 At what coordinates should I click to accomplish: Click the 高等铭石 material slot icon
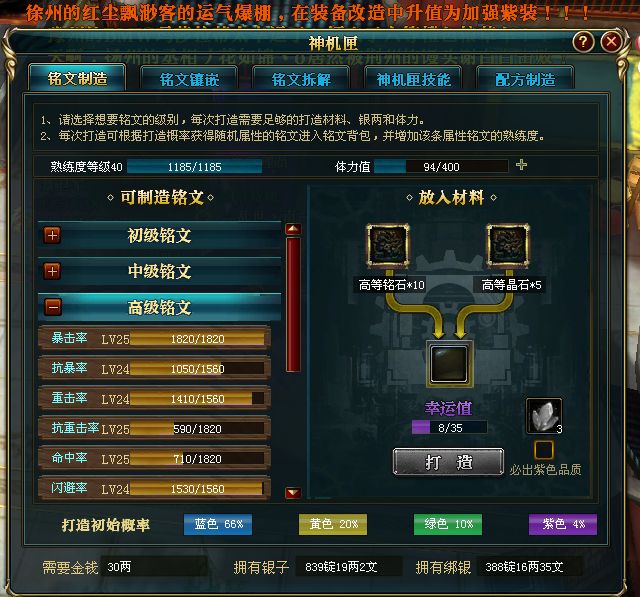click(388, 246)
